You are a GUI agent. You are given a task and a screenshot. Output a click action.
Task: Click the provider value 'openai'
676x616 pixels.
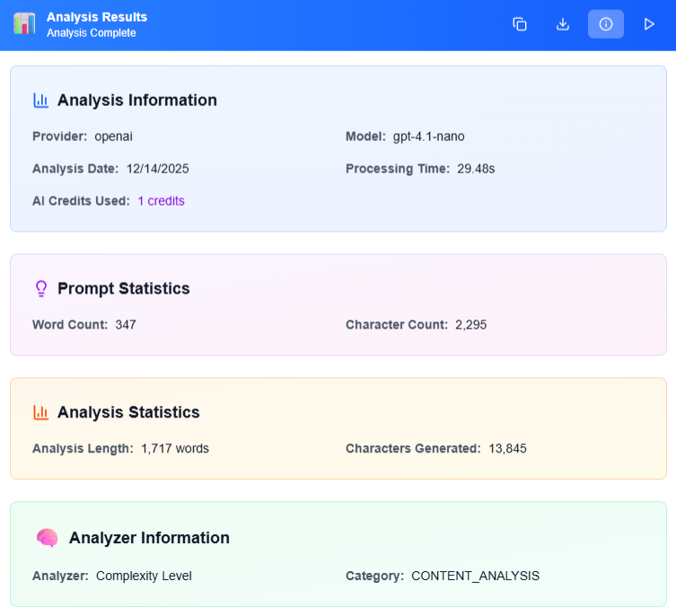pos(113,136)
